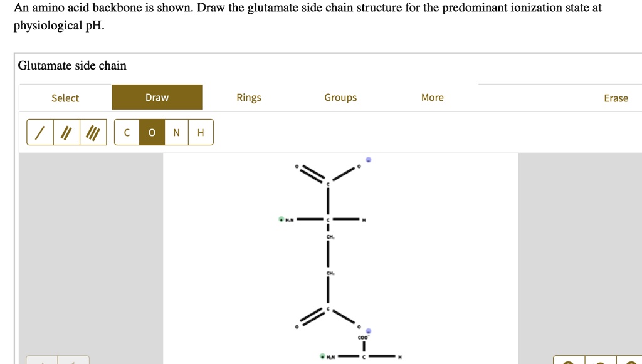Choose the Nitrogen atom button

176,132
